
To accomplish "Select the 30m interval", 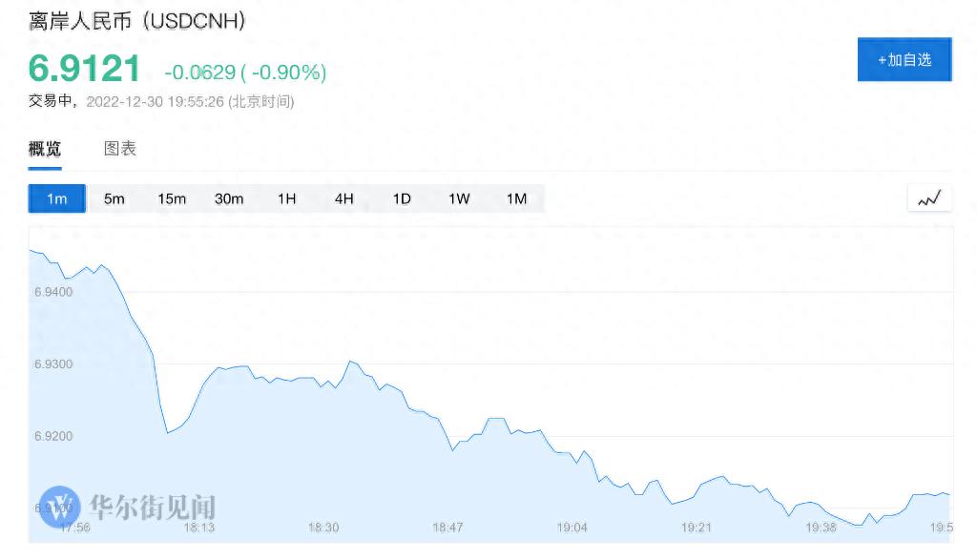I will pos(229,198).
